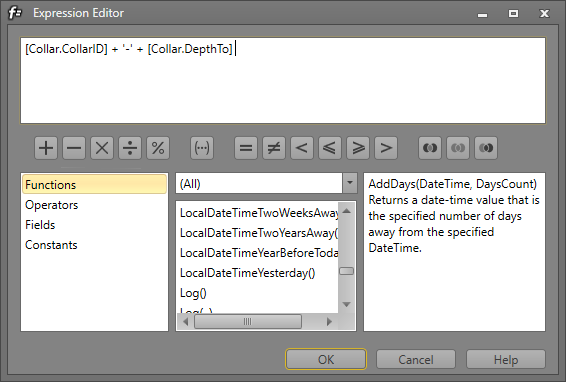
Task: Insert the greater-than-or-equal operator
Action: (358, 148)
